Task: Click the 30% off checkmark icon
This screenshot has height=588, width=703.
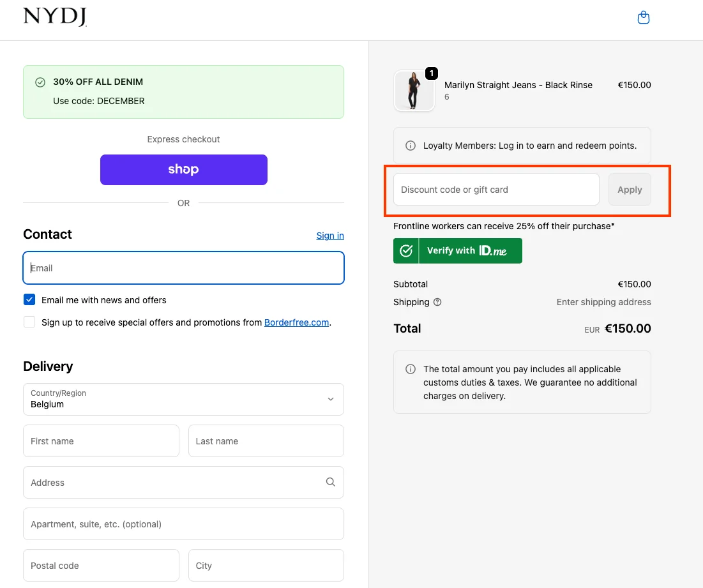Action: (40, 82)
